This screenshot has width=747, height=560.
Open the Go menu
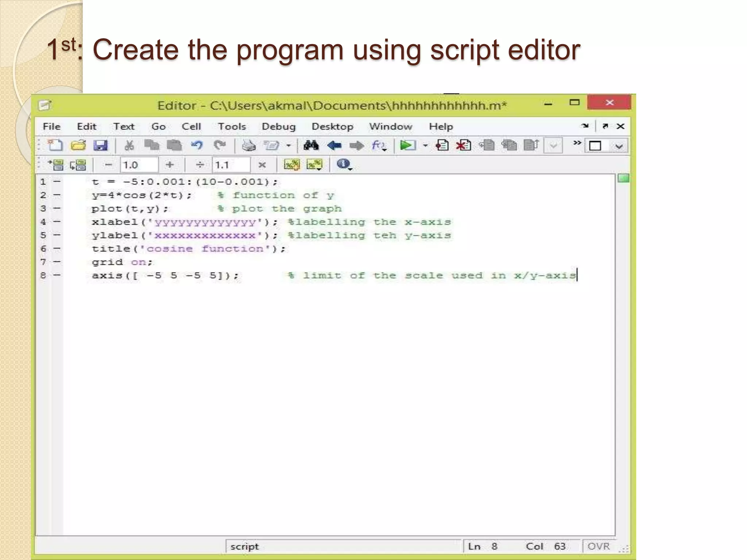point(158,127)
